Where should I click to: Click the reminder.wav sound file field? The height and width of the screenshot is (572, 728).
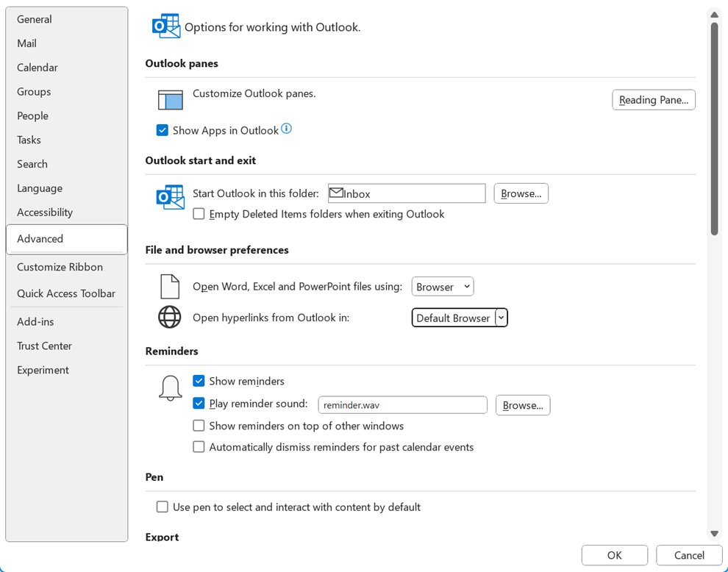(x=402, y=405)
